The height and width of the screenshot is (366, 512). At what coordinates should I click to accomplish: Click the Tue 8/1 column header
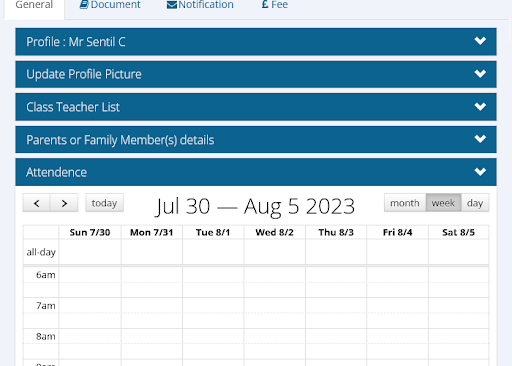pyautogui.click(x=213, y=232)
